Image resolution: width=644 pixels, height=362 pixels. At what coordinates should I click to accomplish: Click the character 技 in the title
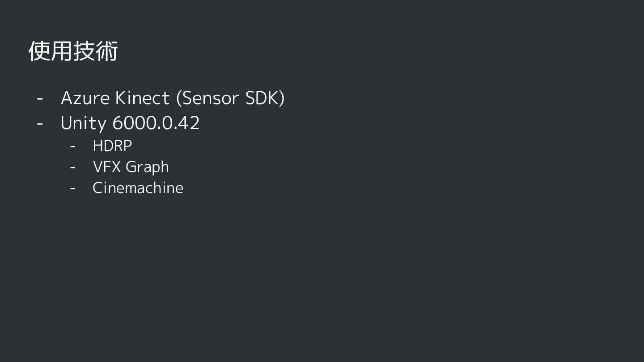point(84,51)
